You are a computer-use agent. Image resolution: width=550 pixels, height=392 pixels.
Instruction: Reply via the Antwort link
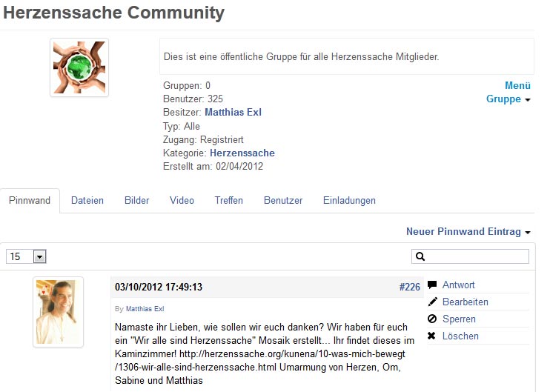[458, 285]
